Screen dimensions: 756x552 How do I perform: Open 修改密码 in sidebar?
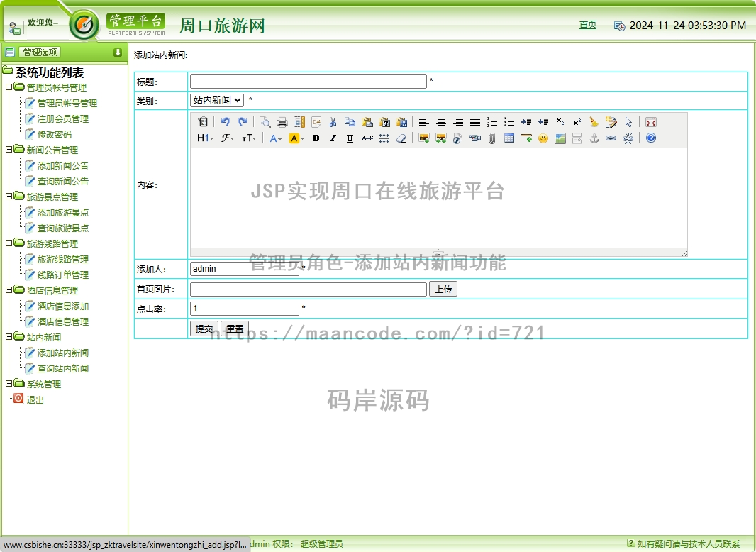(x=55, y=134)
